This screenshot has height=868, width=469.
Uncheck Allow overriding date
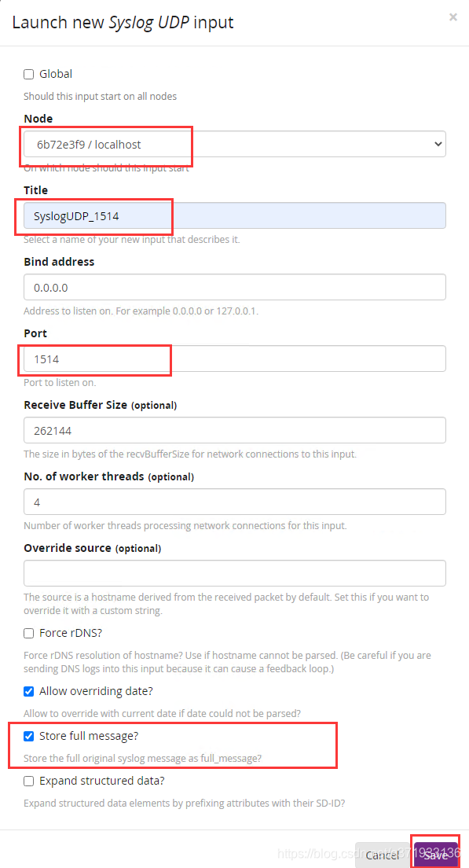pos(28,691)
